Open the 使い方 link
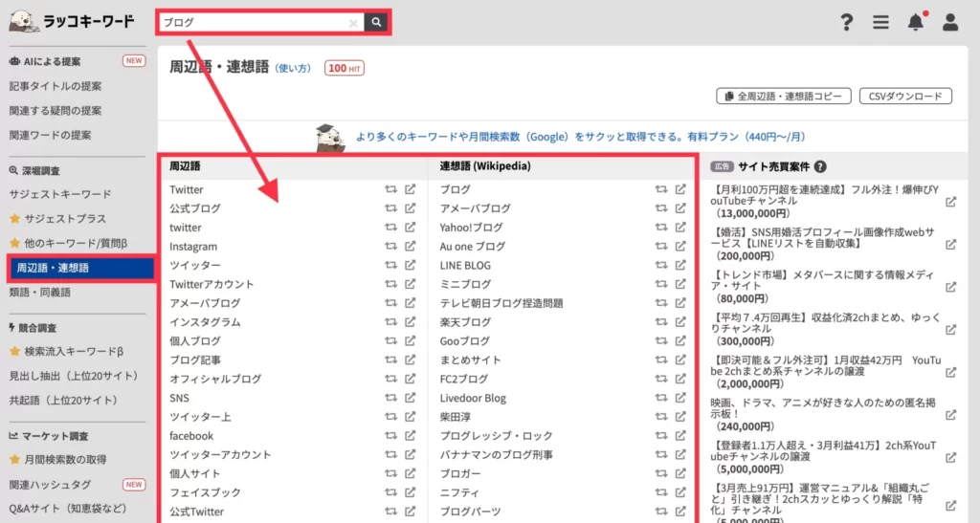The image size is (980, 523). [293, 68]
